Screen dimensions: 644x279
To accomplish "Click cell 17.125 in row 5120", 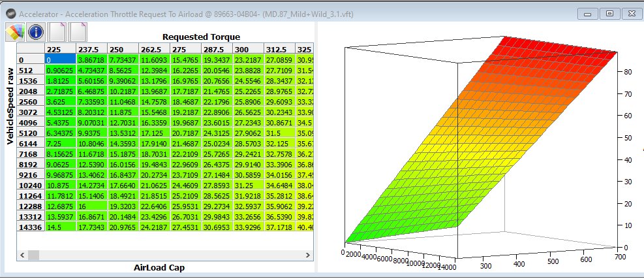I will 155,133.
